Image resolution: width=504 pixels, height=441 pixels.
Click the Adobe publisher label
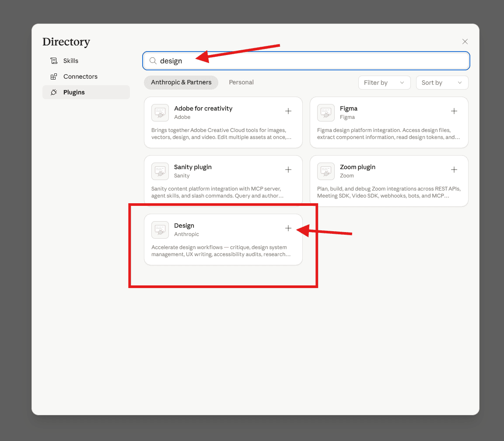click(182, 117)
